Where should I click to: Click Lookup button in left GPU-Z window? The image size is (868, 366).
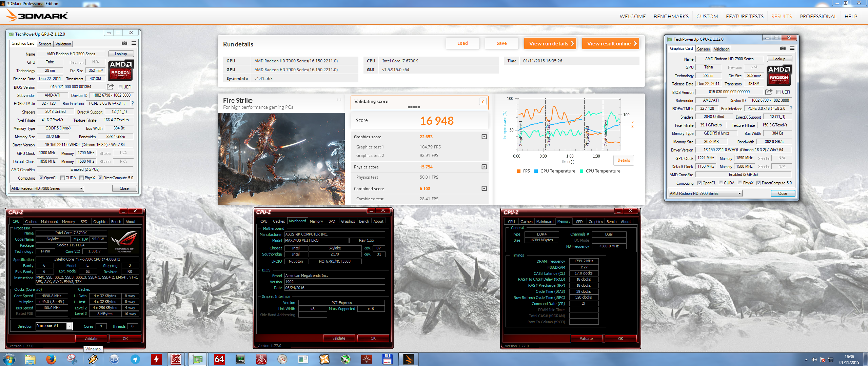[x=121, y=54]
